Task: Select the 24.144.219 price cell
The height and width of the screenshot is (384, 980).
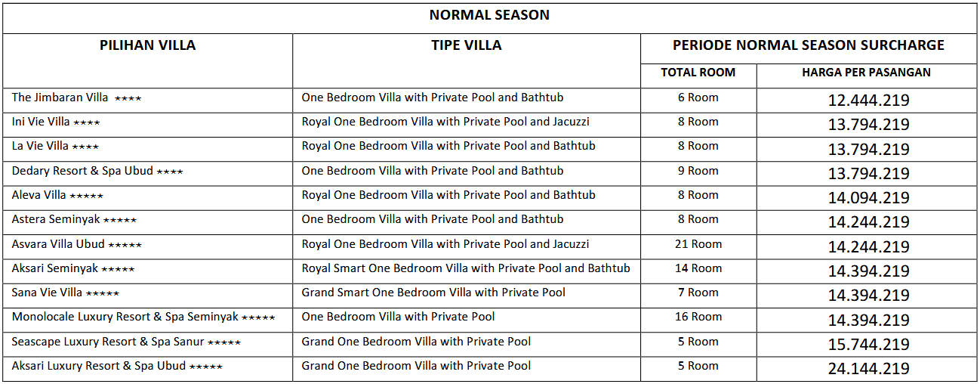Action: [x=868, y=369]
